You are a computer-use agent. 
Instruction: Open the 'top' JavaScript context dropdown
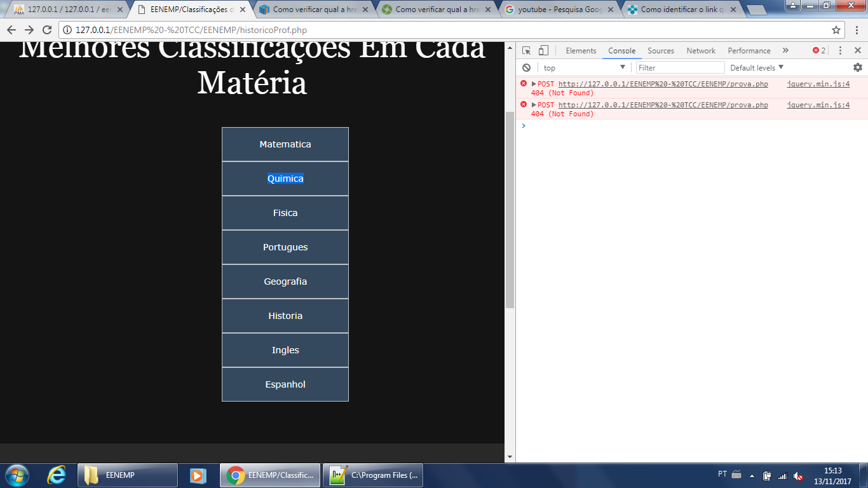[x=584, y=67]
